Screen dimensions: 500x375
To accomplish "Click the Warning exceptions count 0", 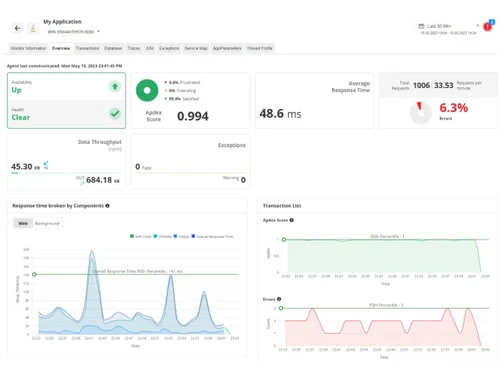I will [x=243, y=180].
